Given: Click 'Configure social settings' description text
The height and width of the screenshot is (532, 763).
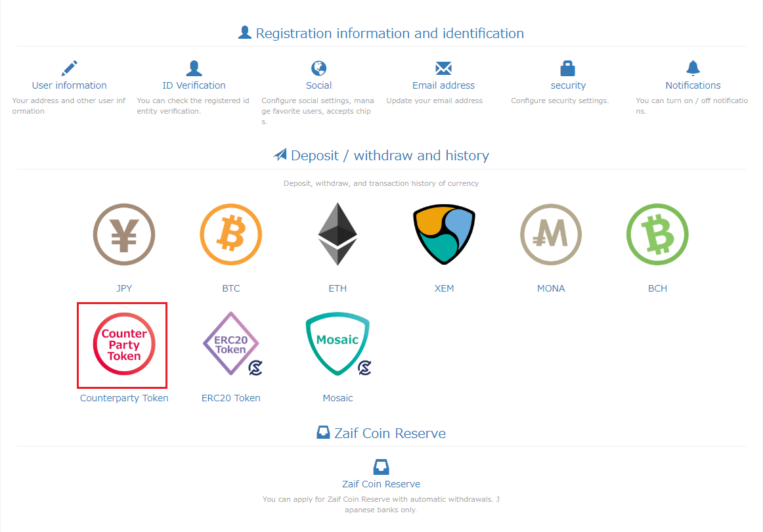Looking at the screenshot, I should pos(318,111).
